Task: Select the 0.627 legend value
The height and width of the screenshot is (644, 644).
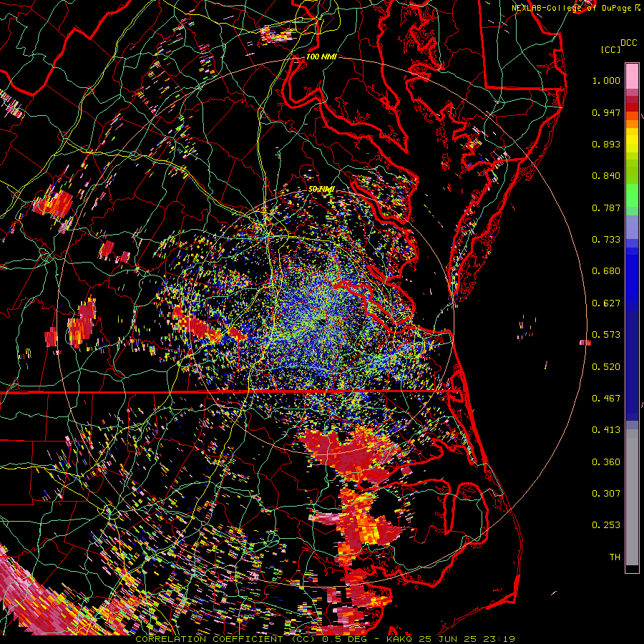Action: (x=606, y=303)
